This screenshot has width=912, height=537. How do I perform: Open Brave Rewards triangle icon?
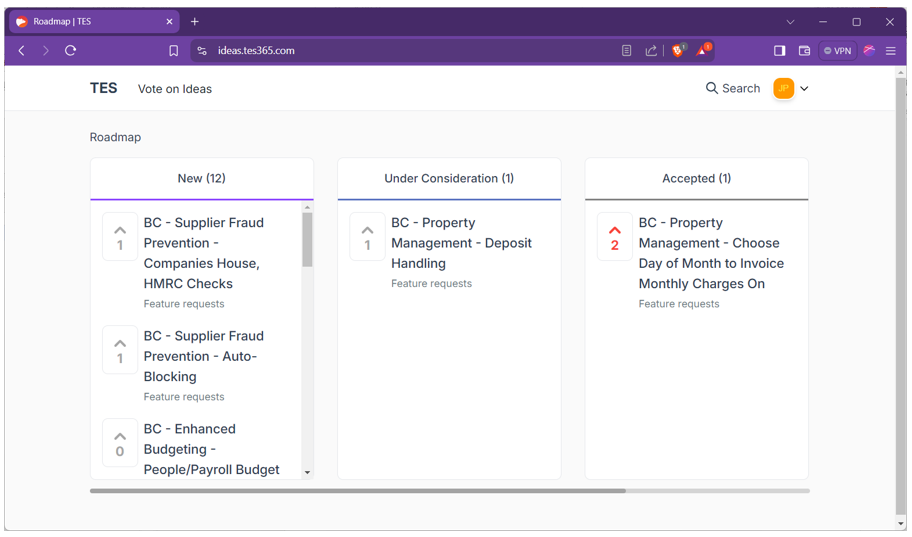tap(703, 51)
